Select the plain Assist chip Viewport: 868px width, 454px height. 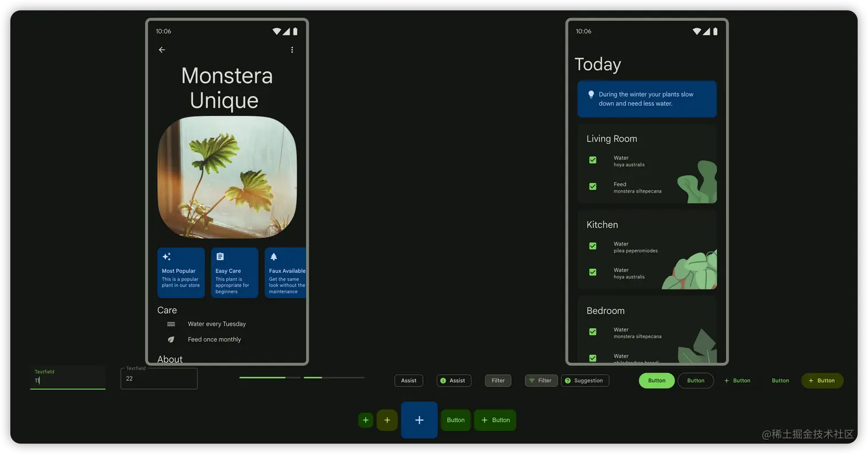[409, 380]
